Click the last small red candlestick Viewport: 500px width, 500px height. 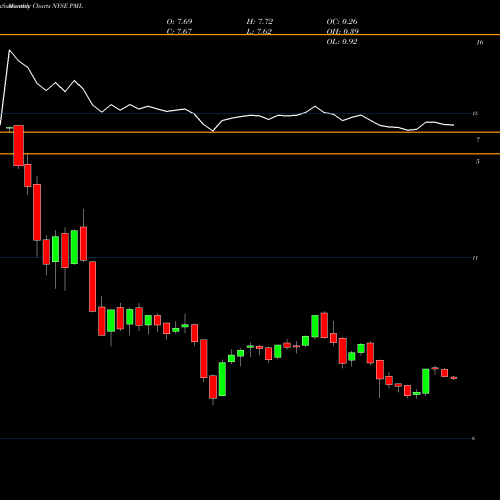(x=454, y=378)
